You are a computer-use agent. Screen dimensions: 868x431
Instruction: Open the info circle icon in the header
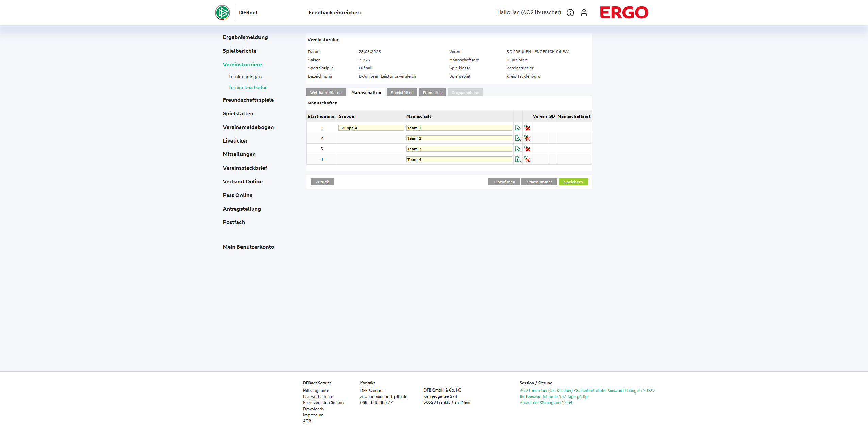570,13
